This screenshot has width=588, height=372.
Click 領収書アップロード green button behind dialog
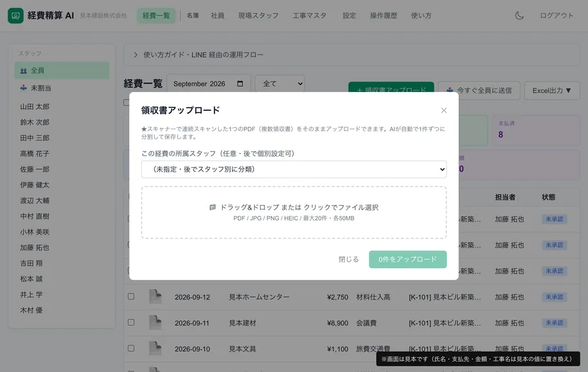[391, 87]
